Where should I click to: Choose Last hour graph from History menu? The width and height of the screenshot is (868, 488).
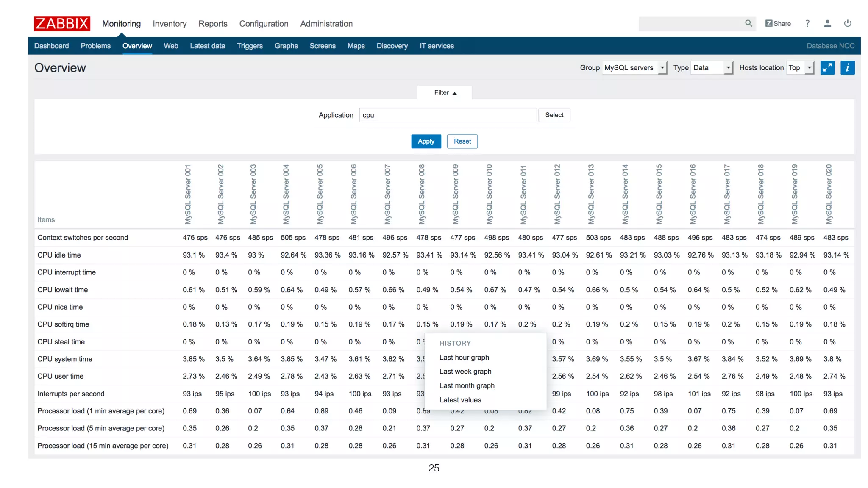tap(464, 358)
